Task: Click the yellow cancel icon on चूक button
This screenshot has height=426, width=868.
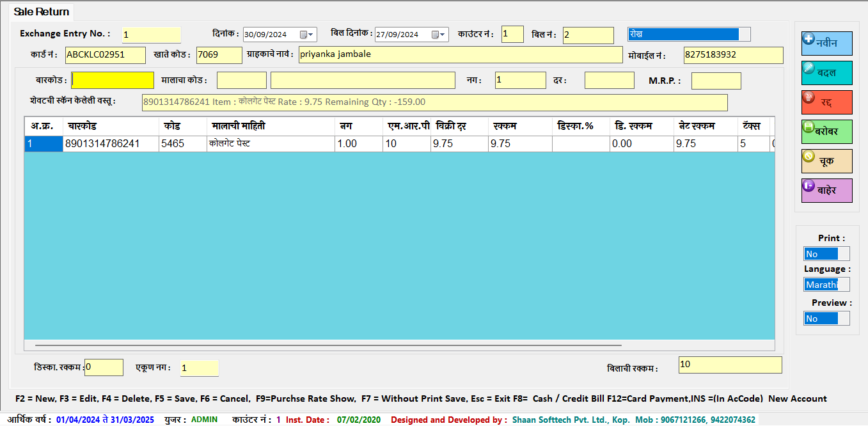Action: point(808,156)
